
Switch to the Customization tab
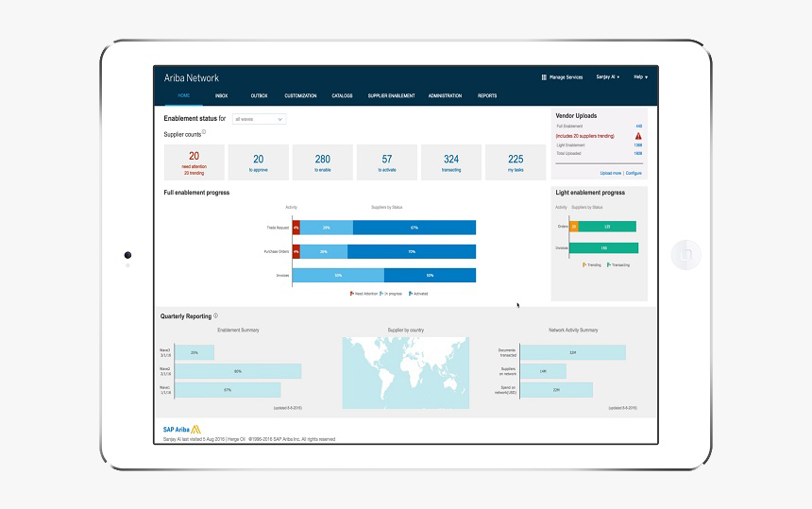click(x=300, y=95)
